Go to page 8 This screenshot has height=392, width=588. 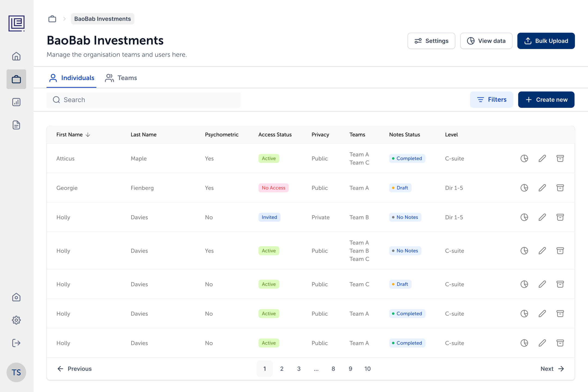coord(333,369)
